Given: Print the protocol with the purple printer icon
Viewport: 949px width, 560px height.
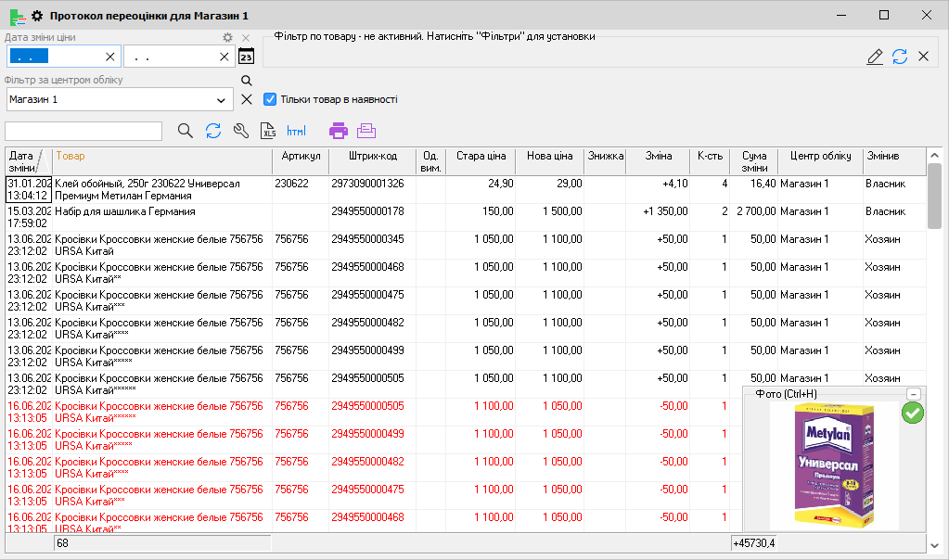Looking at the screenshot, I should 339,131.
